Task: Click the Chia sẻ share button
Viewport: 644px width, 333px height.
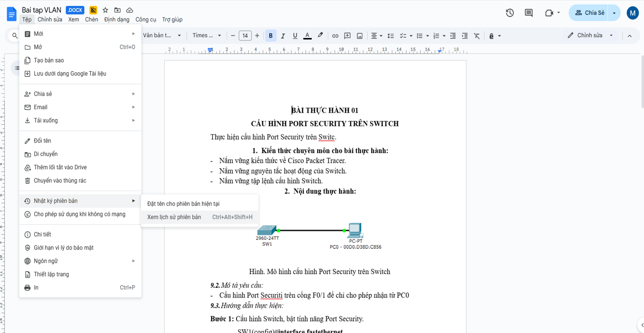Action: click(x=589, y=13)
